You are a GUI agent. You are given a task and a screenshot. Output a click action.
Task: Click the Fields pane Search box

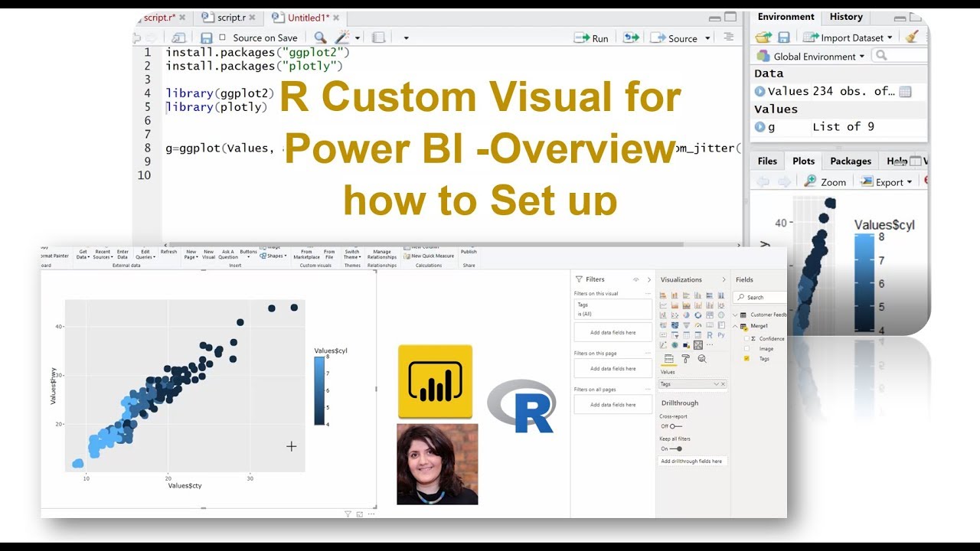[760, 297]
